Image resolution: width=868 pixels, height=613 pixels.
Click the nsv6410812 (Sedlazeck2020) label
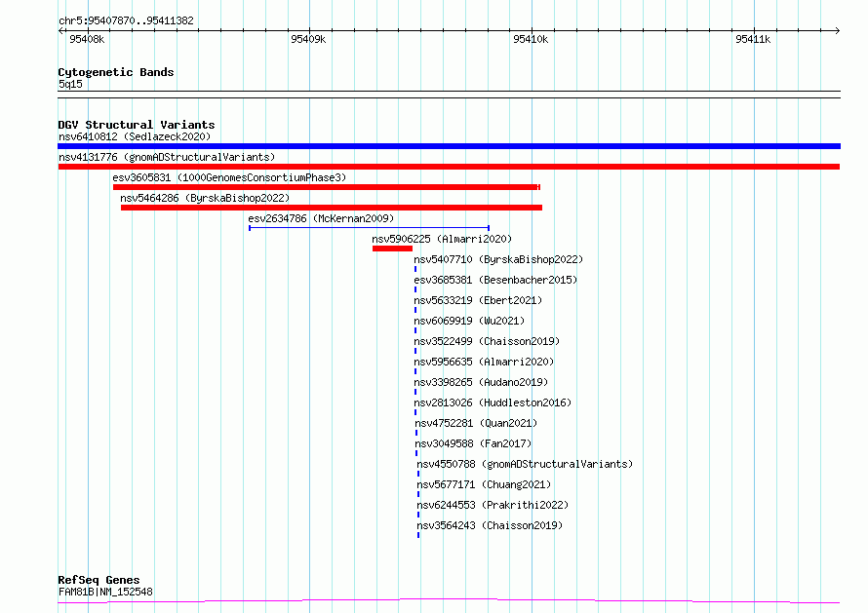point(135,136)
